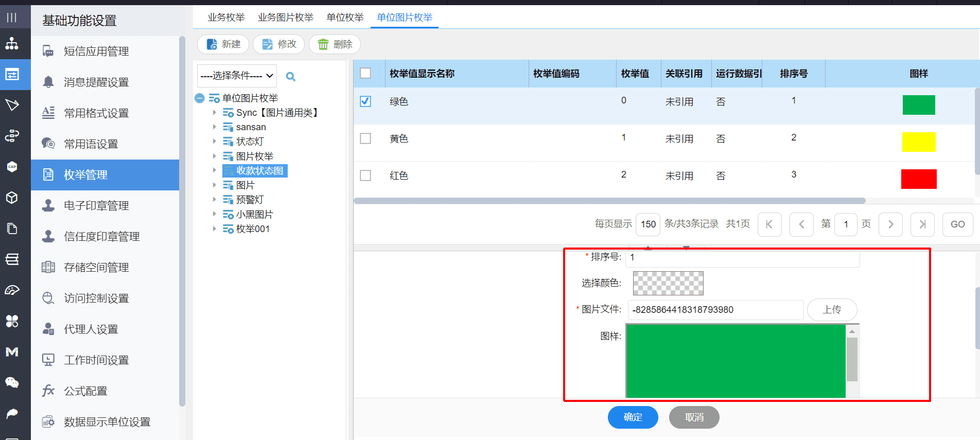
Task: Select the 枚举001 tree item
Action: click(253, 229)
